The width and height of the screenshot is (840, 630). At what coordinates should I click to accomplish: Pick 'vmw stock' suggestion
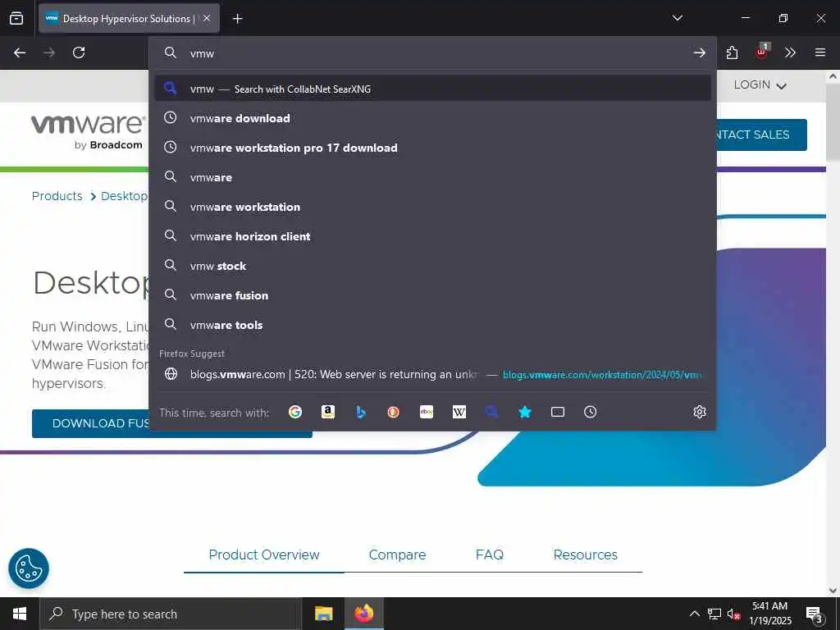(433, 266)
